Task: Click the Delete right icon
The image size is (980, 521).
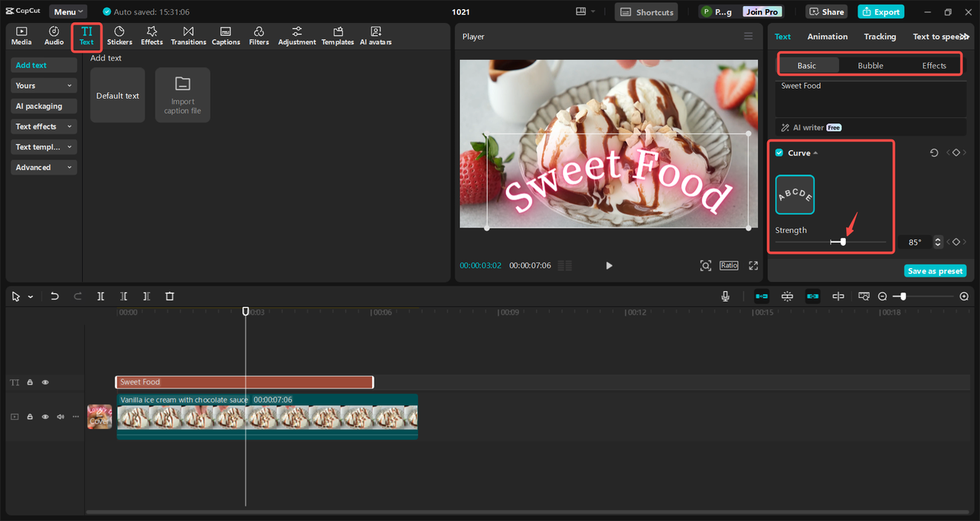Action: click(x=146, y=296)
